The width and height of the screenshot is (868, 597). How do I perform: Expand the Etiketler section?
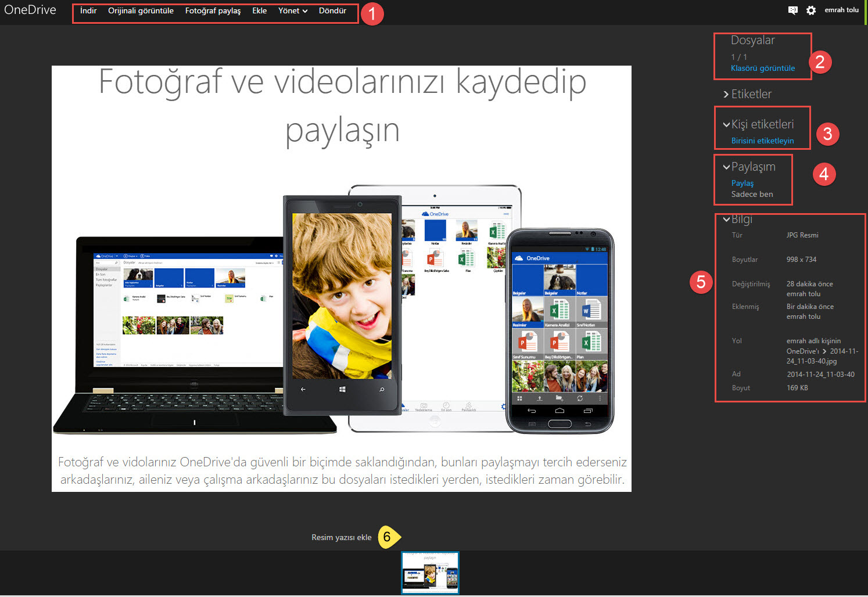coord(747,94)
